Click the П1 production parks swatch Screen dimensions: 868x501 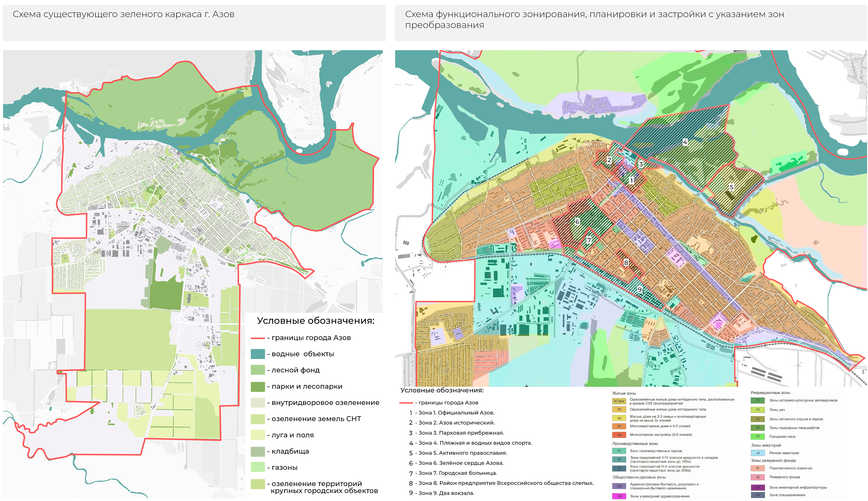click(619, 451)
